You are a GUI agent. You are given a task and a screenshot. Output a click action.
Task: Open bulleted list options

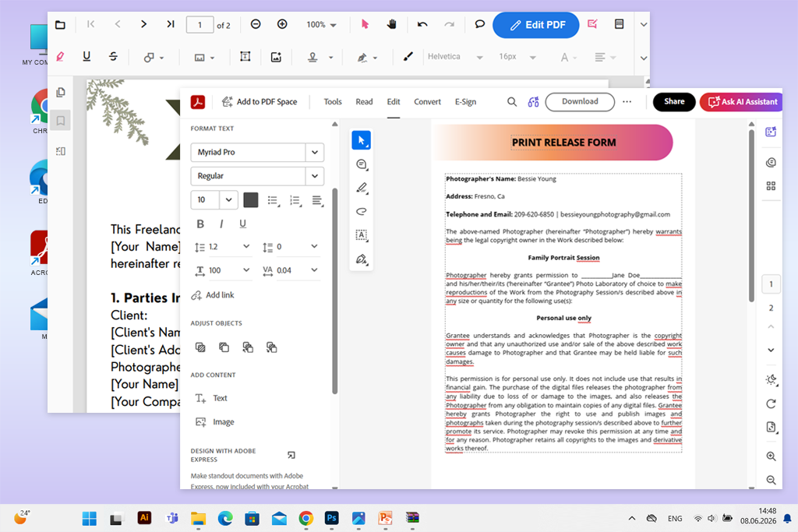(x=274, y=200)
